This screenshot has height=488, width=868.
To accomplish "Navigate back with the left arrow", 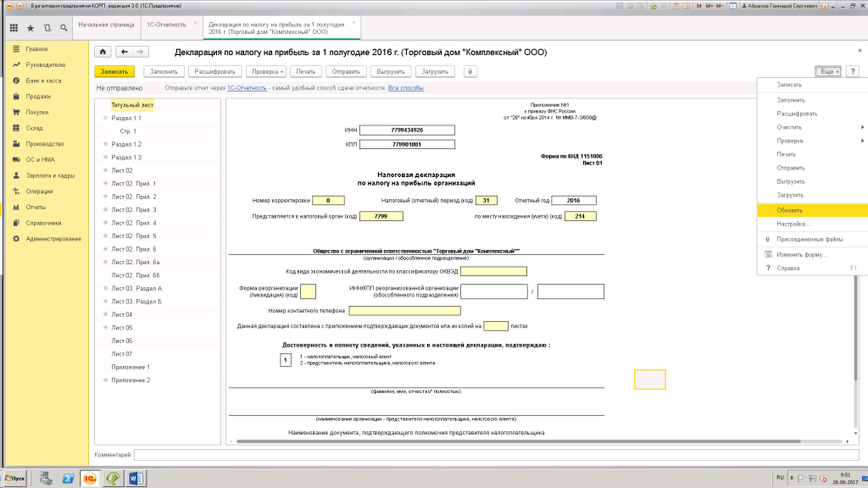I will 124,52.
